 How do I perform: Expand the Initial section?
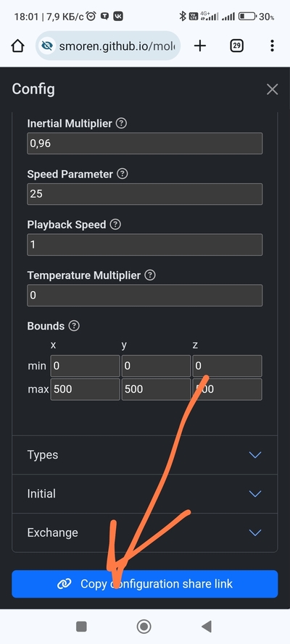[144, 493]
